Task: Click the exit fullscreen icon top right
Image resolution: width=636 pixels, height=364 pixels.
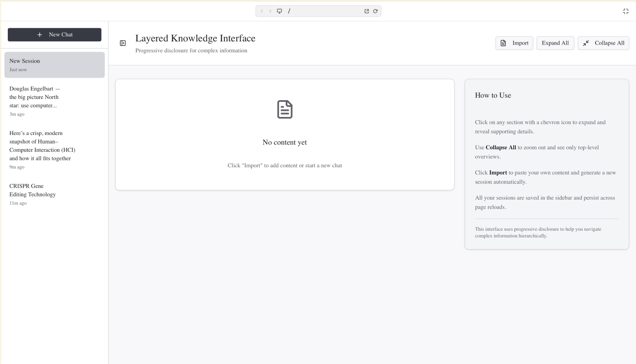Action: [625, 11]
